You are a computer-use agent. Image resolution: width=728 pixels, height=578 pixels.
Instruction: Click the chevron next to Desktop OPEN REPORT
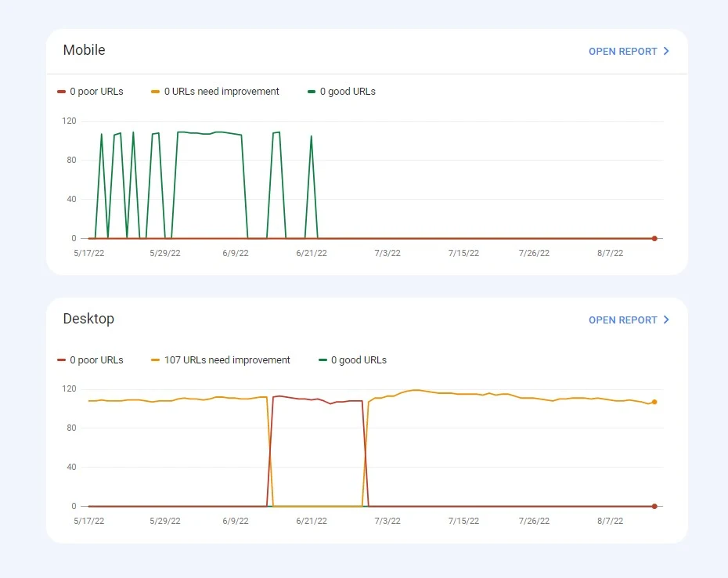[x=666, y=320]
